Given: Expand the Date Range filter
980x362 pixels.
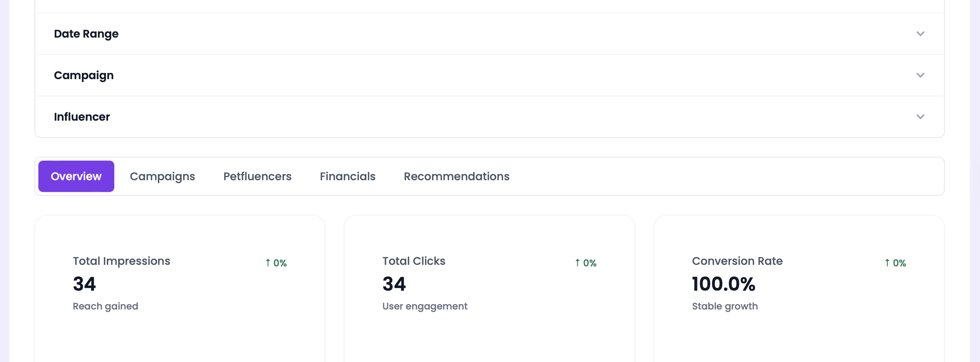Looking at the screenshot, I should pos(86,34).
